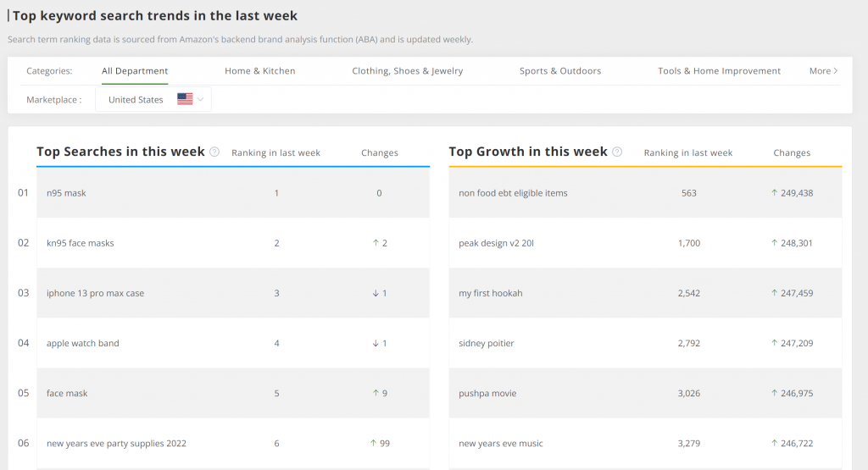The height and width of the screenshot is (470, 868).
Task: Open the Marketplace United States dropdown
Action: click(153, 100)
